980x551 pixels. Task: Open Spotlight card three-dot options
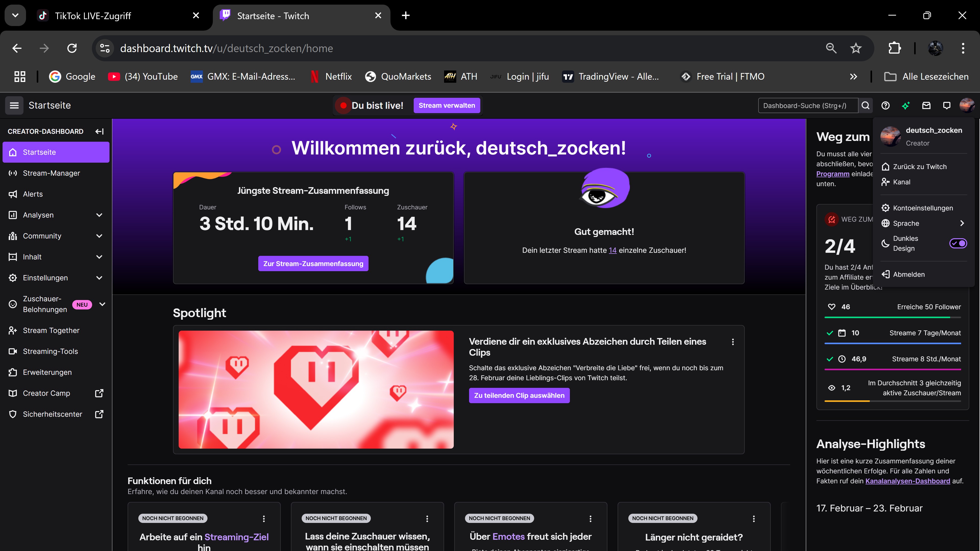click(x=733, y=342)
